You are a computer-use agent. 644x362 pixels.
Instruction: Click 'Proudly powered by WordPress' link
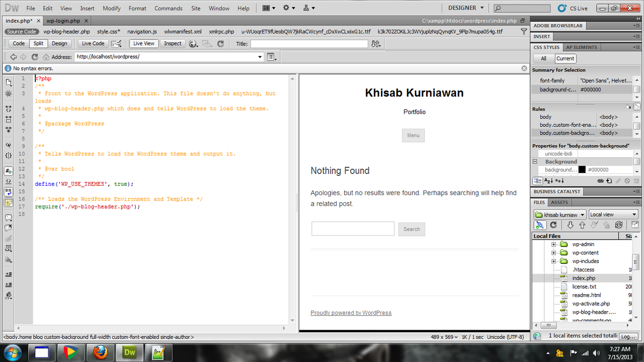pyautogui.click(x=351, y=313)
